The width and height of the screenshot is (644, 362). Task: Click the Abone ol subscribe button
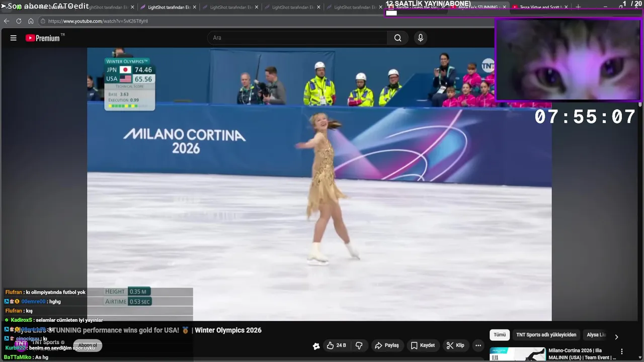pyautogui.click(x=87, y=345)
